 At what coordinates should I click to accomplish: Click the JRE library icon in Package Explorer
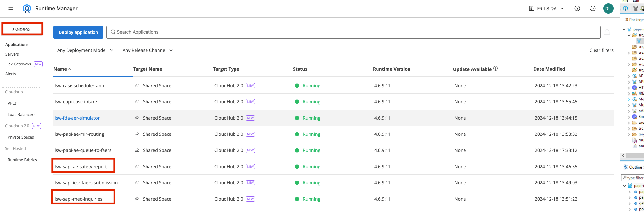coord(634,93)
